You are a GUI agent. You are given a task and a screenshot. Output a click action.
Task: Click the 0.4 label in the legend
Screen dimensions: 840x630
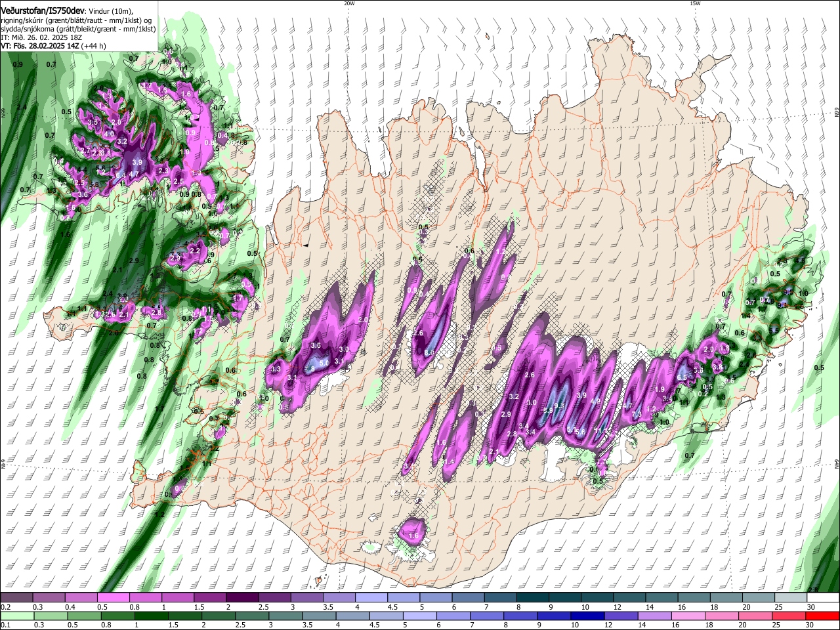click(x=70, y=607)
